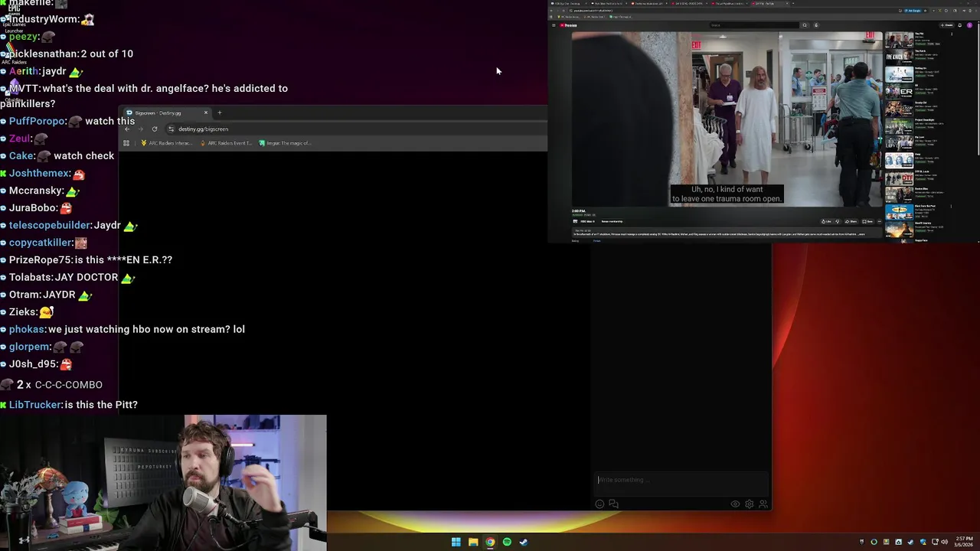The height and width of the screenshot is (551, 980).
Task: Open 'The Pitt' thumbnail in the sidebar
Action: [x=899, y=39]
